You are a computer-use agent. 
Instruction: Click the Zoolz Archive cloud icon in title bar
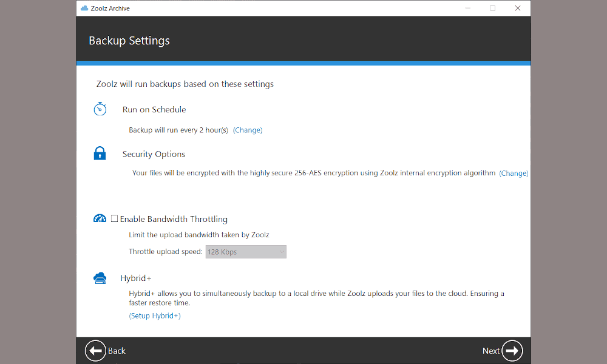pos(84,8)
